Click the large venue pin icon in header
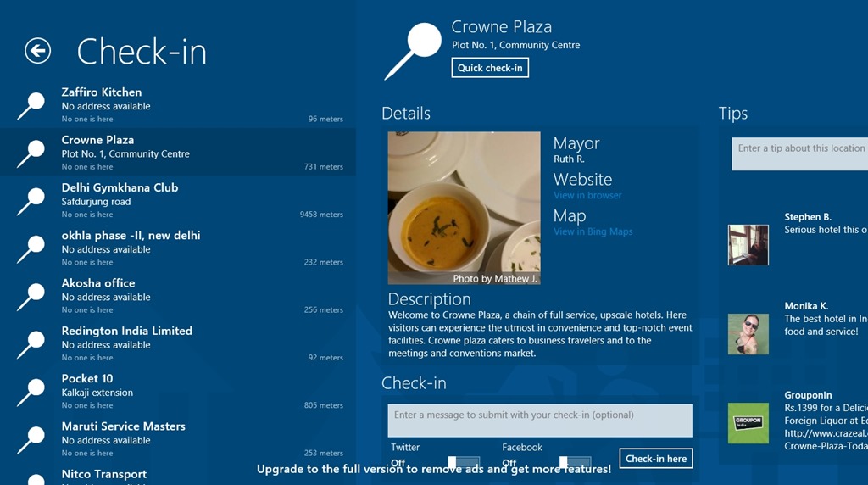Screen dimensions: 868x485 pyautogui.click(x=413, y=51)
